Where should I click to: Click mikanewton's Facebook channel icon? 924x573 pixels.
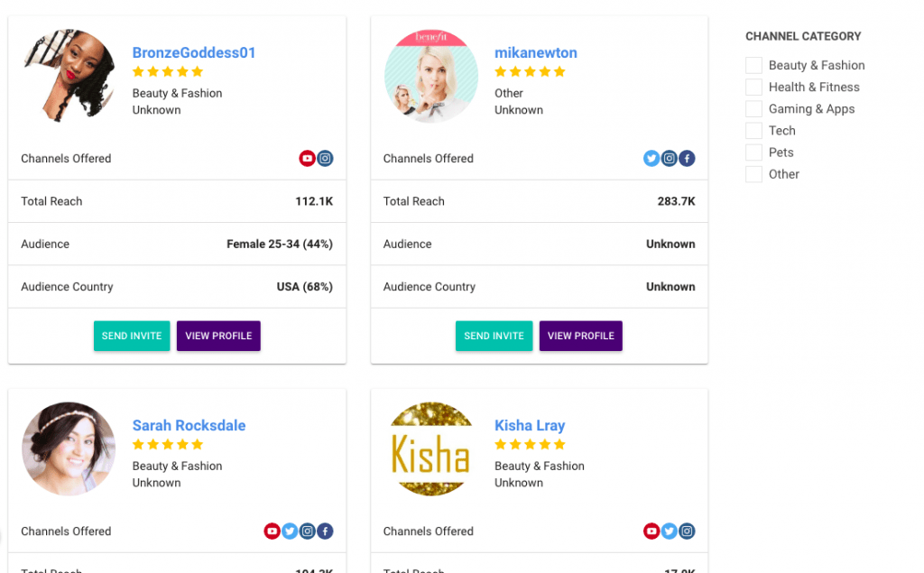(x=687, y=159)
